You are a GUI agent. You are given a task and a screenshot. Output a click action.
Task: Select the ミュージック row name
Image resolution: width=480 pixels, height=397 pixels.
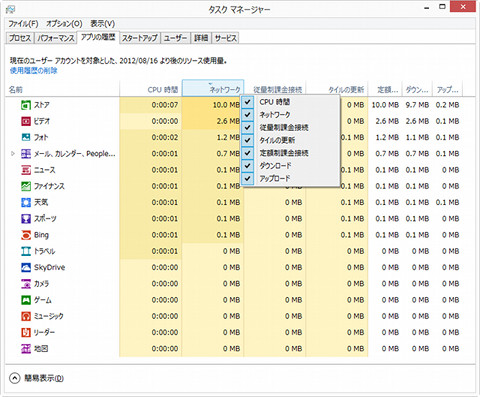pyautogui.click(x=49, y=316)
